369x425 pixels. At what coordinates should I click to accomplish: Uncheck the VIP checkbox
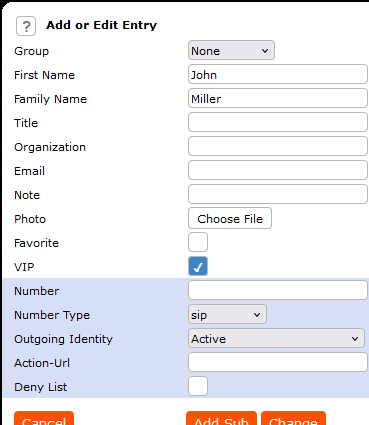pos(198,266)
